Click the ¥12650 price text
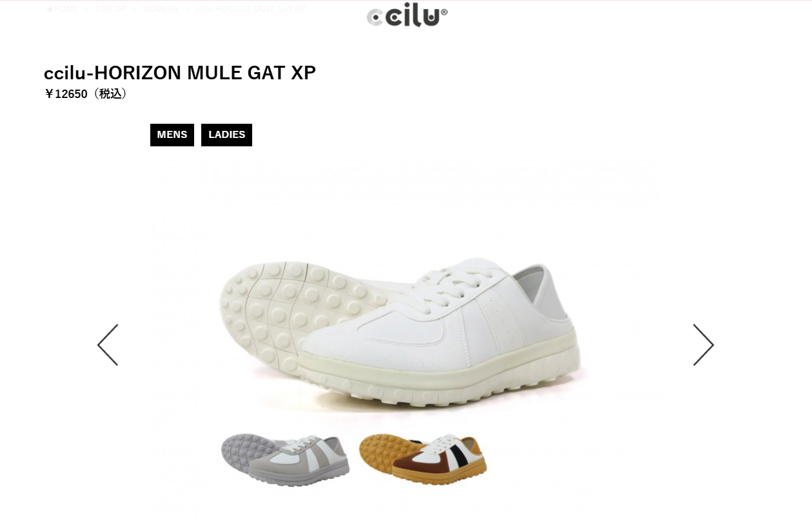This screenshot has height=517, width=812. 66,94
